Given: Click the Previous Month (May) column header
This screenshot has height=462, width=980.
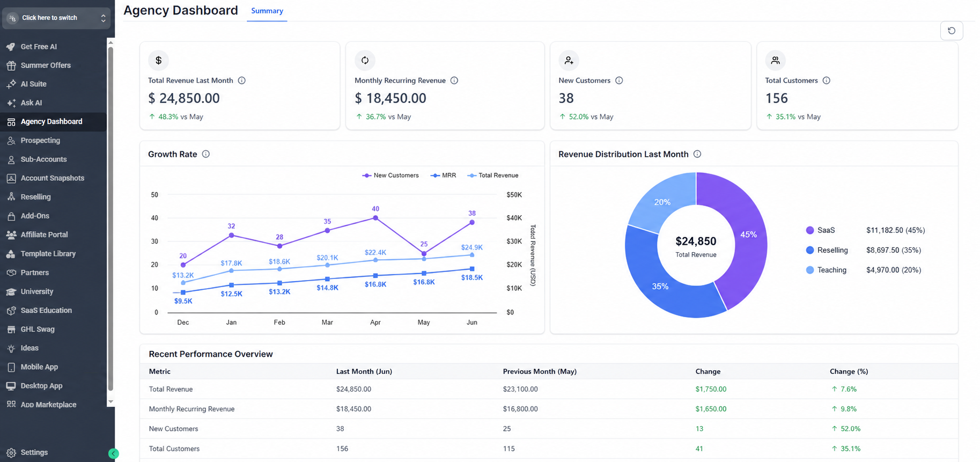Looking at the screenshot, I should pos(540,371).
